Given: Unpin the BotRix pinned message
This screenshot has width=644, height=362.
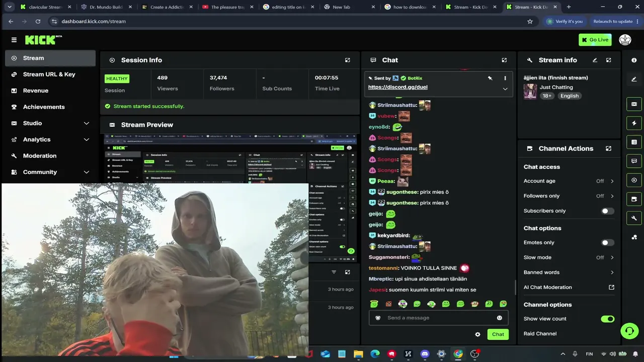Looking at the screenshot, I should coord(490,78).
